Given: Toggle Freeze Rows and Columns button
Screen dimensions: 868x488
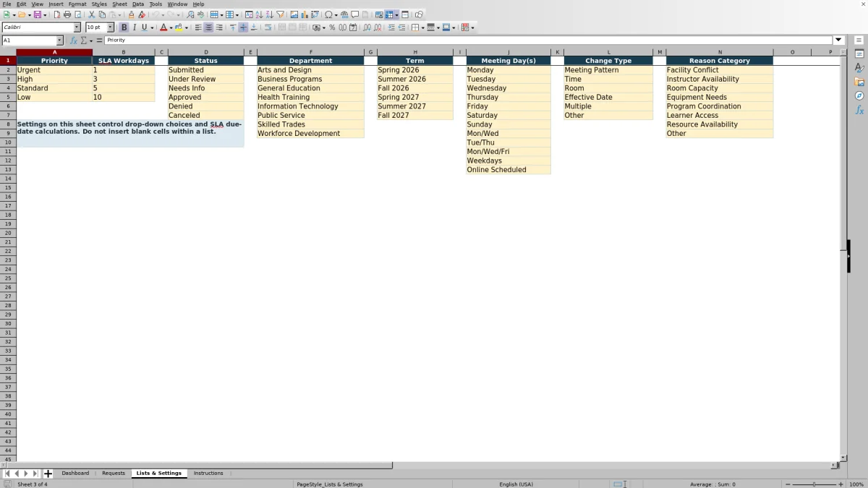Looking at the screenshot, I should [388, 14].
